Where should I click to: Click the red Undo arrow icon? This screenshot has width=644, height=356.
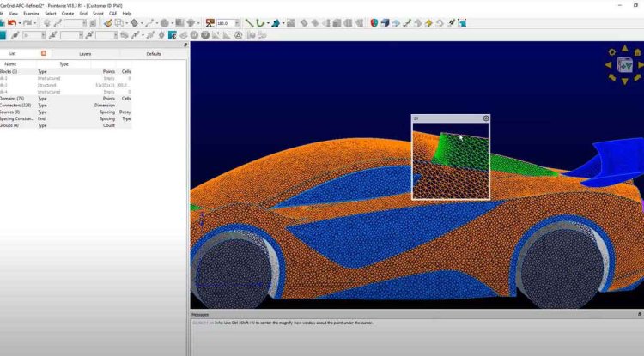(12, 23)
